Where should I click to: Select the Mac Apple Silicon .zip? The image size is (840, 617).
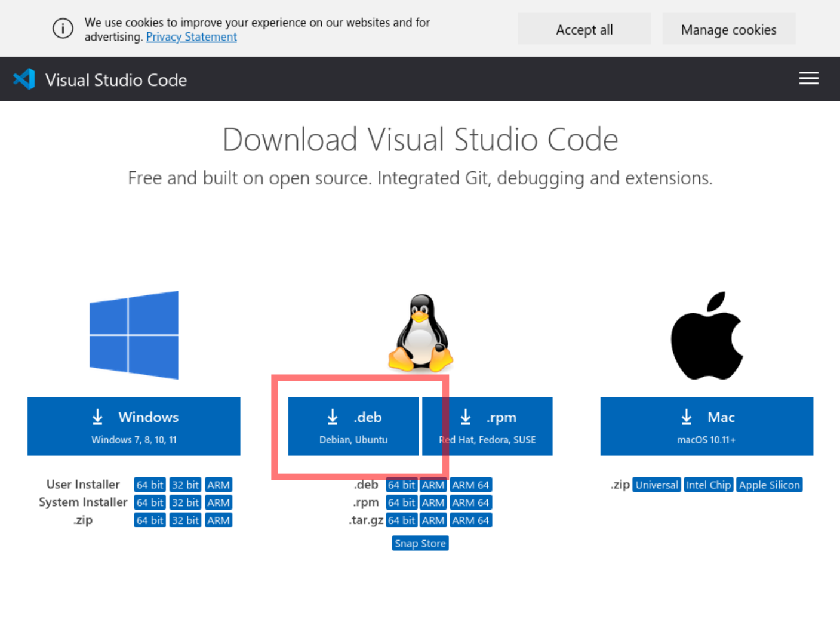[x=769, y=485]
